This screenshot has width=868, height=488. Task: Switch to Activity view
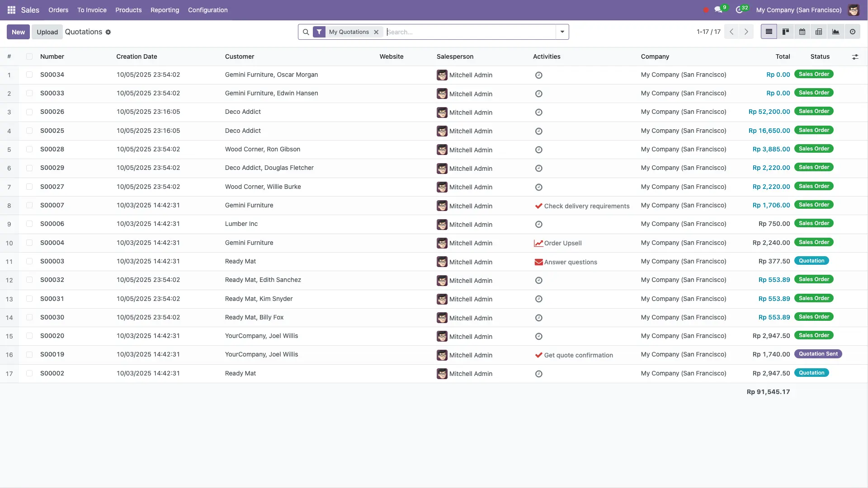[x=852, y=32]
